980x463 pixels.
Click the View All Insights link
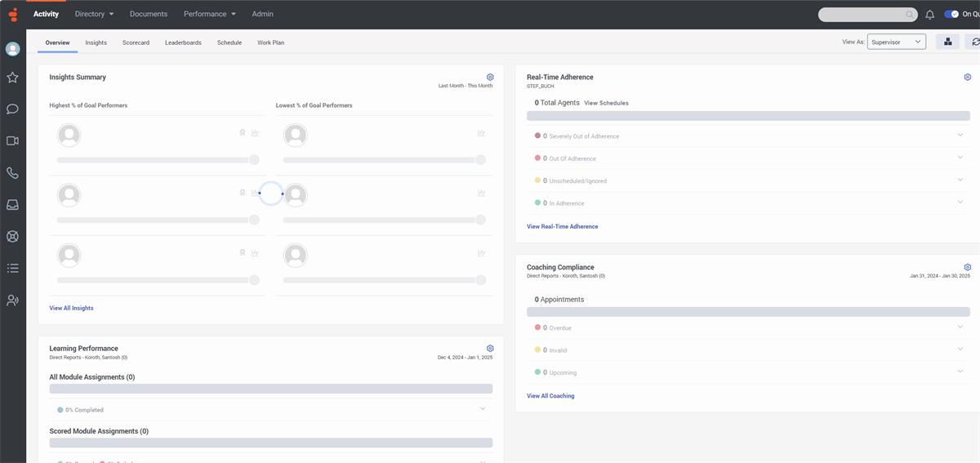tap(71, 308)
